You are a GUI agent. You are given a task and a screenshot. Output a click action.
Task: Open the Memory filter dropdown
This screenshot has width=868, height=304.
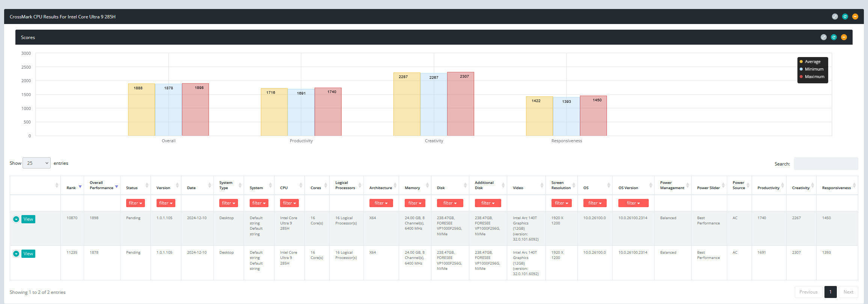point(415,203)
